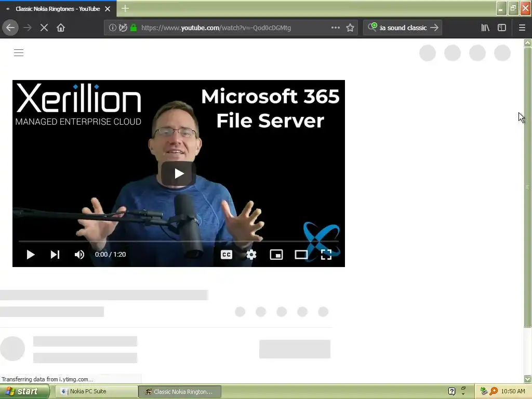Click the page vertical scrollbar thumb
Screen dimensions: 532x399
(527, 187)
